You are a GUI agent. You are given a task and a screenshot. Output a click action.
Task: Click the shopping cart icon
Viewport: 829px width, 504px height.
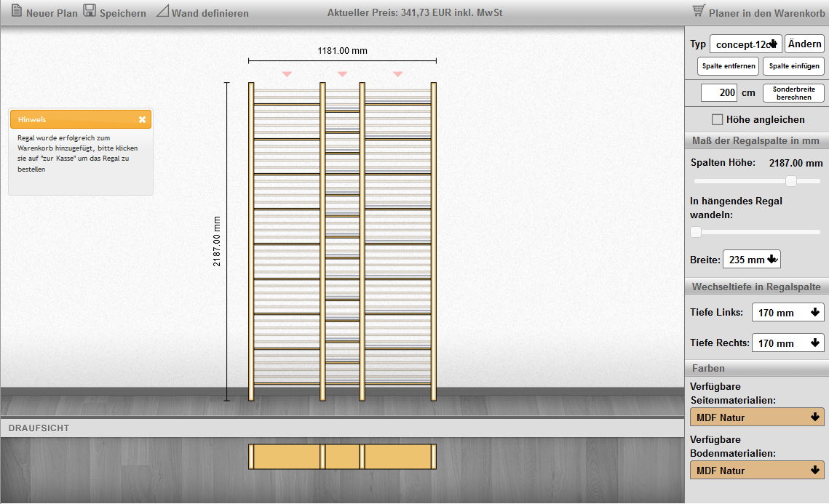point(699,11)
